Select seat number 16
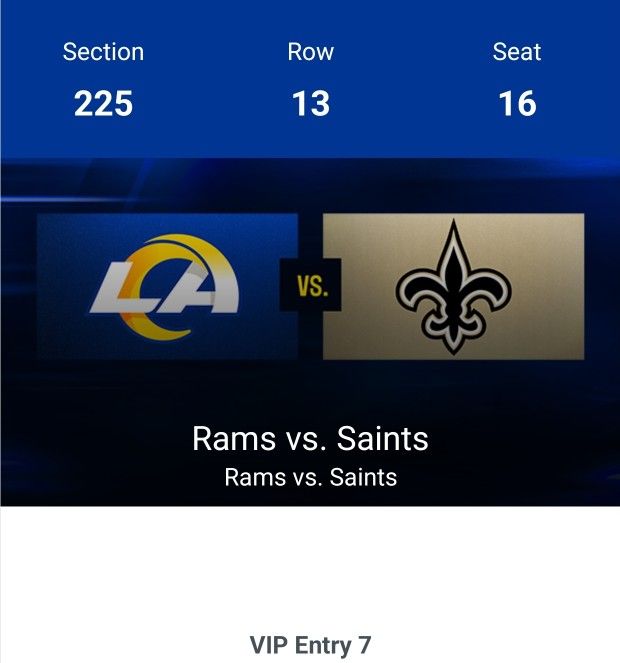The width and height of the screenshot is (620, 663). (x=516, y=103)
